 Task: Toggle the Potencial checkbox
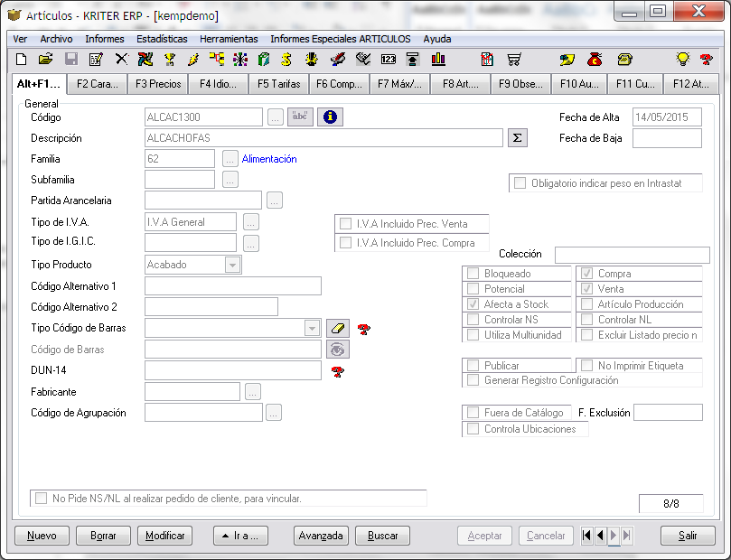[473, 289]
